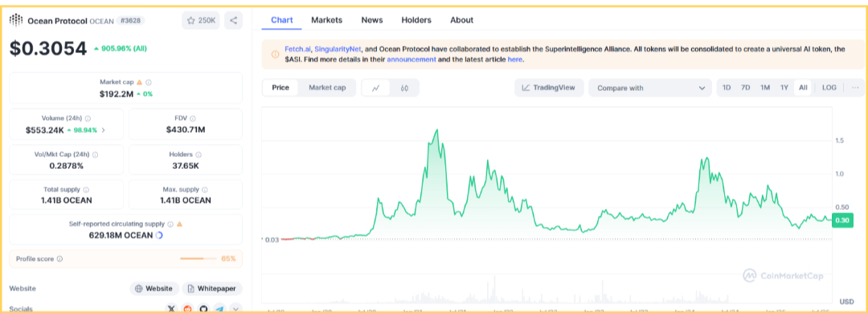Screen dimensions: 868x313
Task: Open Volume (24h) info icon
Action: [x=88, y=118]
